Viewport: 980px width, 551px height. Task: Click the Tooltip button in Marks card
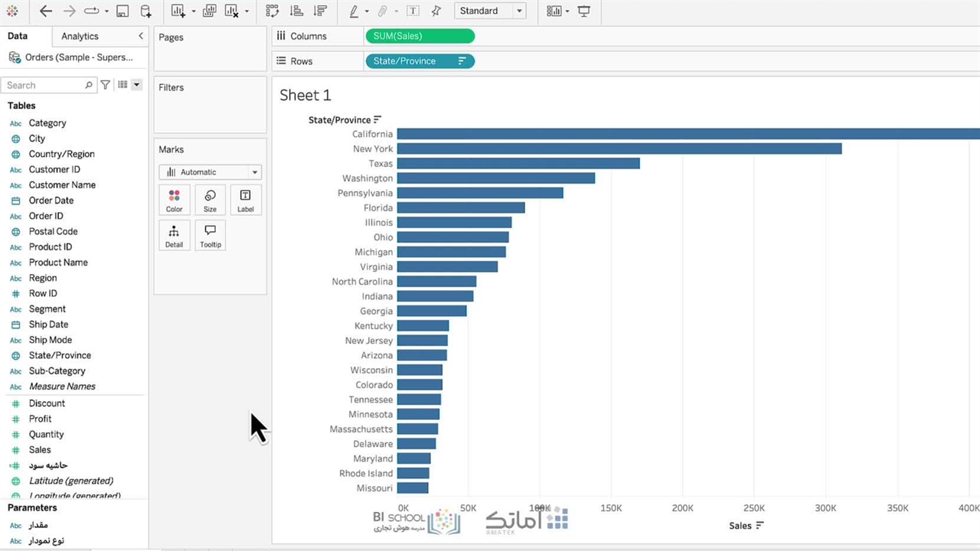click(210, 236)
